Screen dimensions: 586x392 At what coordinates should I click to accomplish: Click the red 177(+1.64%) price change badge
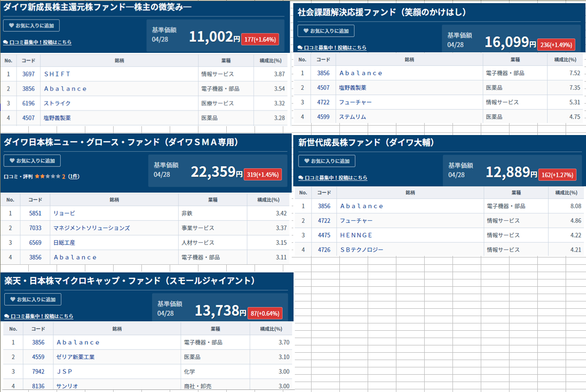point(261,38)
